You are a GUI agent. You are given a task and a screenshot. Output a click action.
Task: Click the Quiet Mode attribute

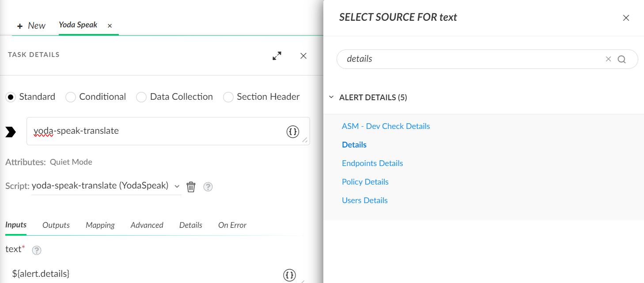click(71, 162)
